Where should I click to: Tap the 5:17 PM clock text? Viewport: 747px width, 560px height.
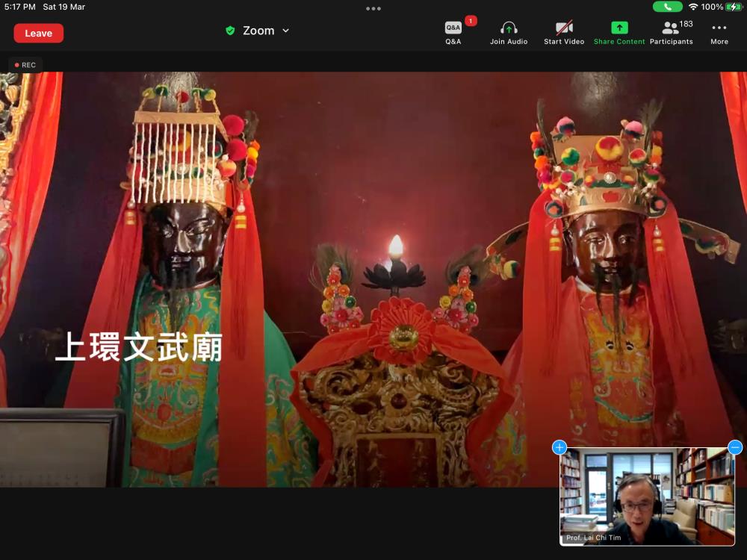click(x=19, y=7)
